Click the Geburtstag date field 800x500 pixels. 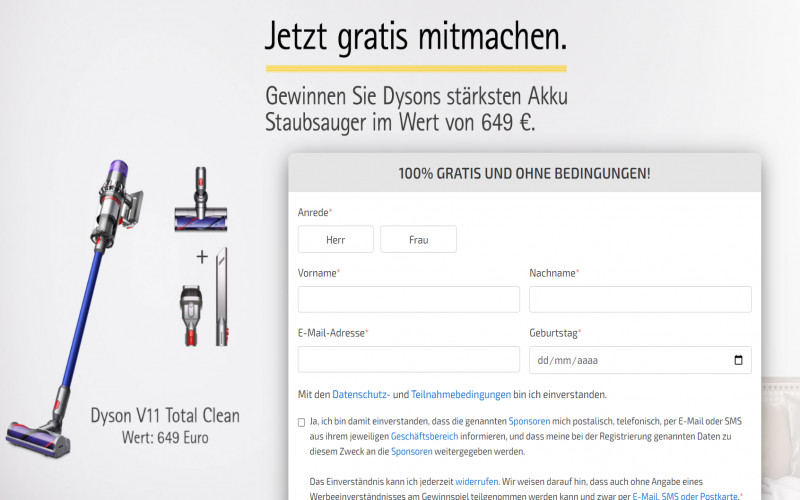pos(640,360)
